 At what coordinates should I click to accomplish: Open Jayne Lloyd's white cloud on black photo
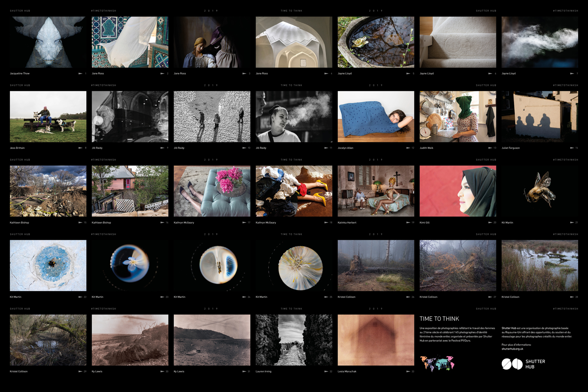point(540,42)
